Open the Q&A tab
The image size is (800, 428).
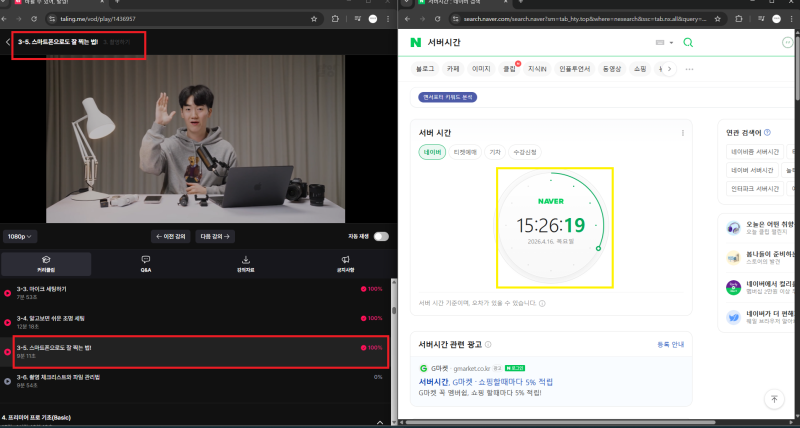145,264
